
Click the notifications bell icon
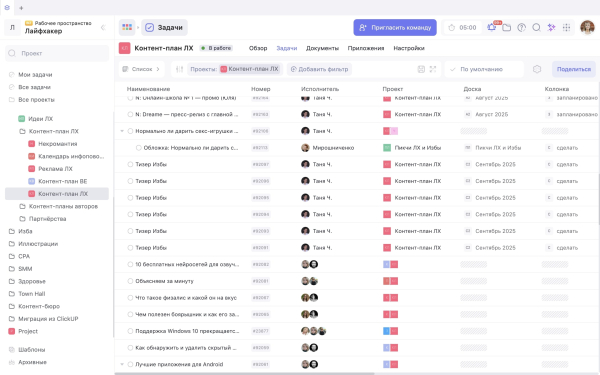pos(491,27)
